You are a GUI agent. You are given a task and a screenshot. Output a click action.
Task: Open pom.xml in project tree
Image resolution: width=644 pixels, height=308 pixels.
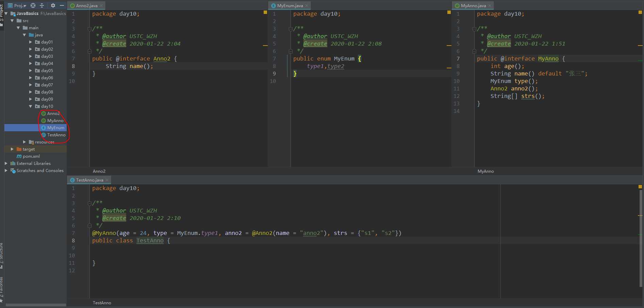(x=28, y=156)
